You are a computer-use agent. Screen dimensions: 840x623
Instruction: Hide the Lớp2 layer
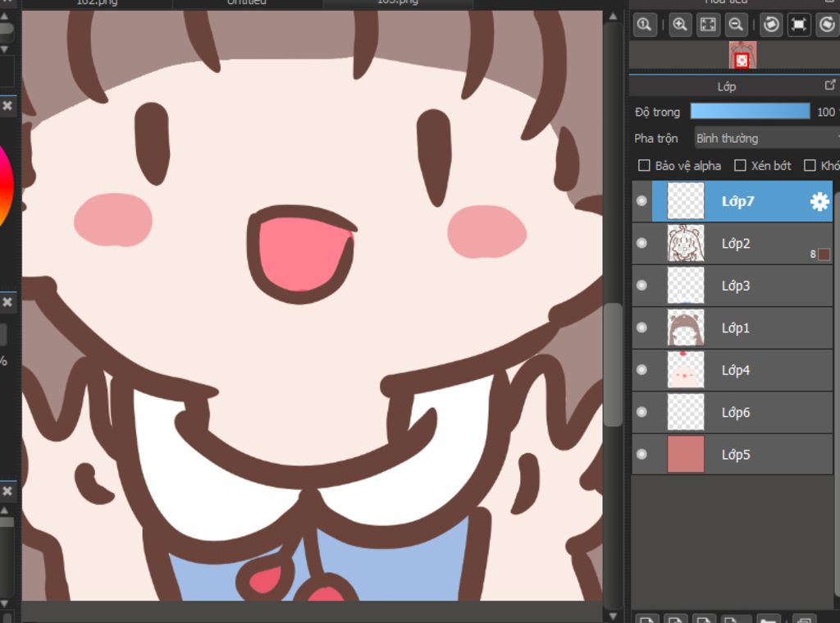coord(641,244)
